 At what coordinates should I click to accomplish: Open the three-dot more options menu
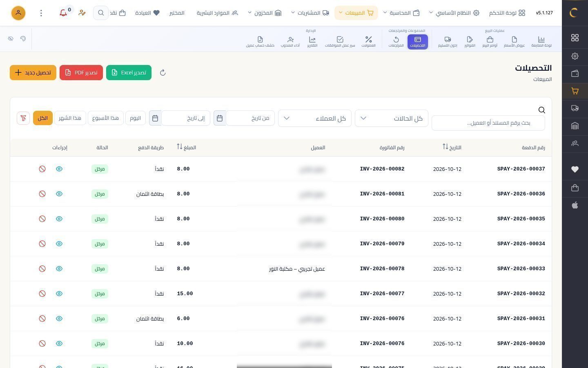pos(41,13)
